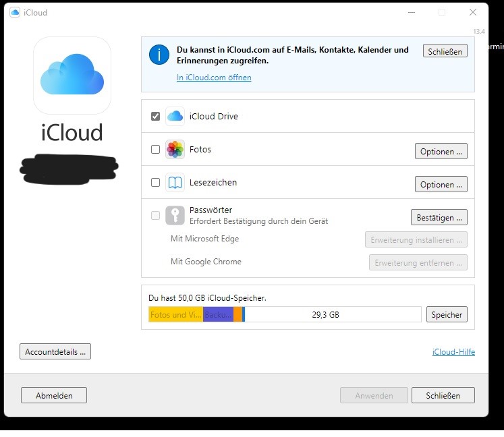
Task: Open the iCloud-Hilfe link
Action: pyautogui.click(x=453, y=351)
